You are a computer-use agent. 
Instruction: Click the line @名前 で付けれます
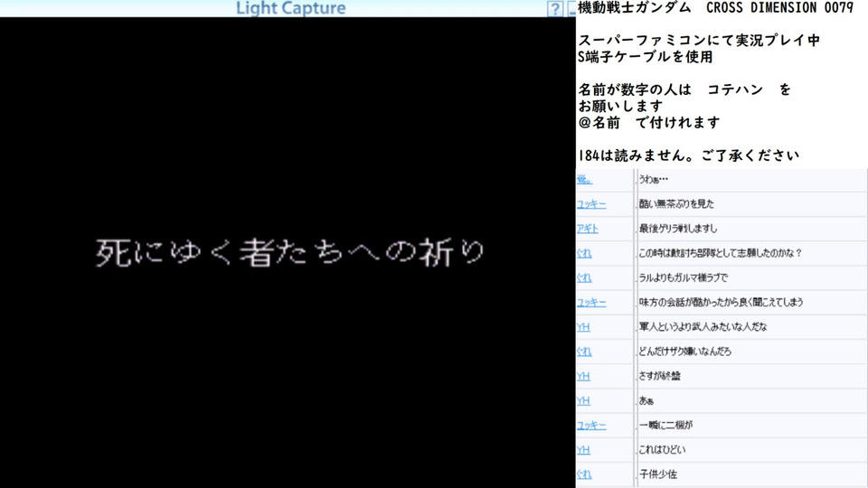pyautogui.click(x=649, y=122)
